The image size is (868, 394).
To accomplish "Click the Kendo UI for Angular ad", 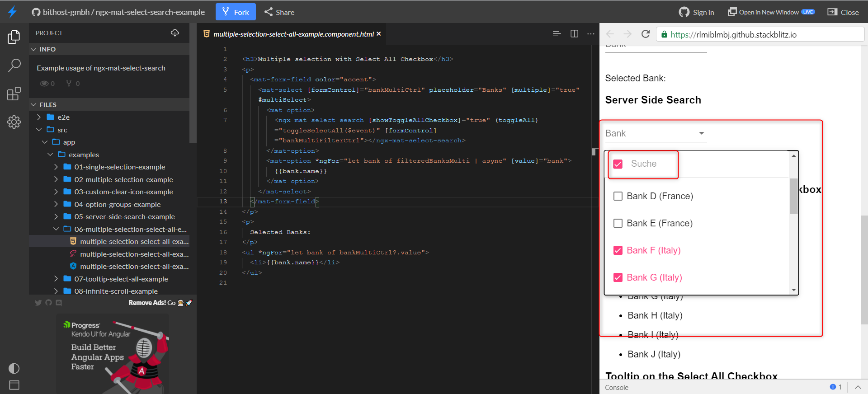I will pos(113,355).
